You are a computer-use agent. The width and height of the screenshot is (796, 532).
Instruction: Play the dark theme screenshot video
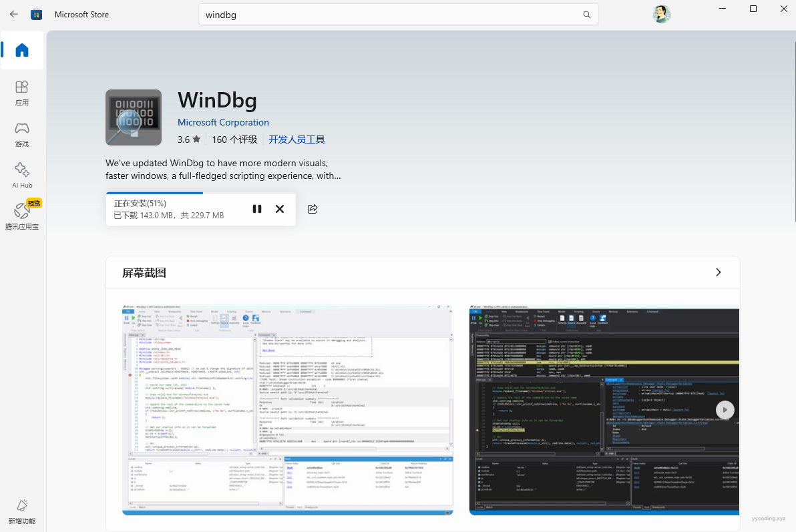point(725,410)
